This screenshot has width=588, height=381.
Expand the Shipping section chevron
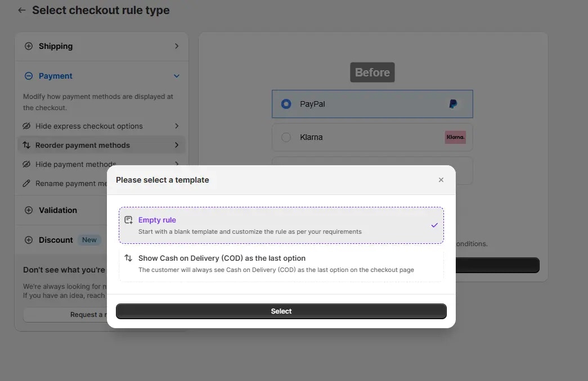click(x=177, y=46)
